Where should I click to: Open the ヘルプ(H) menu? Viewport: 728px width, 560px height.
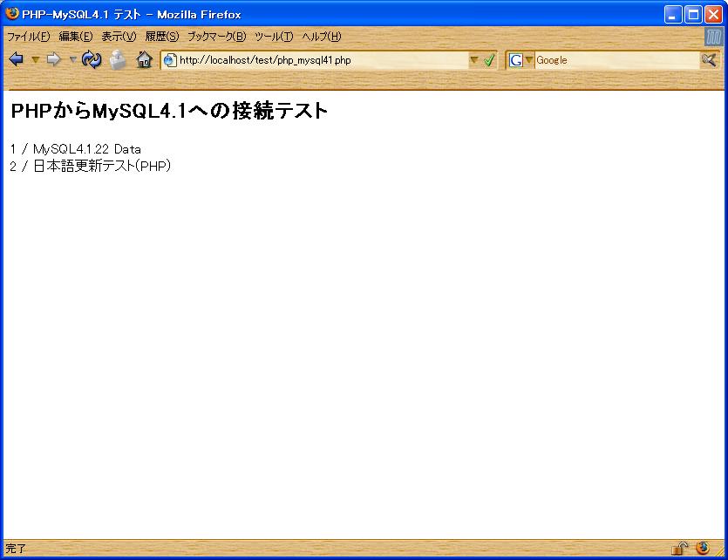321,37
